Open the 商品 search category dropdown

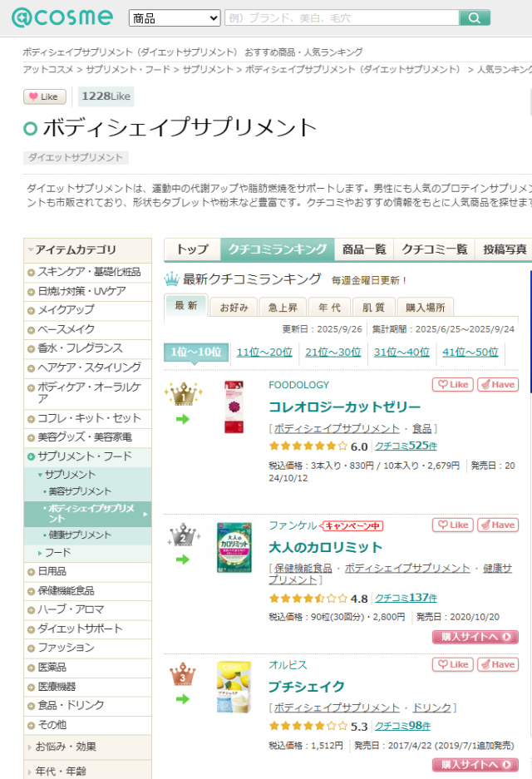click(175, 17)
